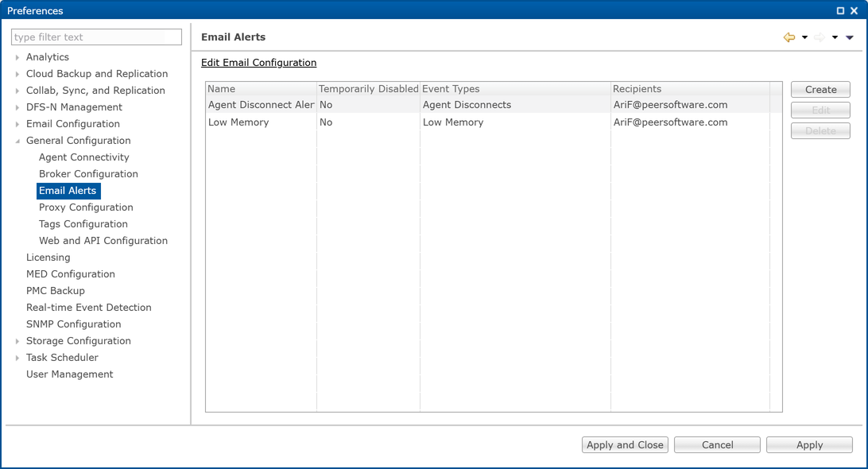Screen dimensions: 868x469
Task: Click the disabled Delete button
Action: coord(820,130)
